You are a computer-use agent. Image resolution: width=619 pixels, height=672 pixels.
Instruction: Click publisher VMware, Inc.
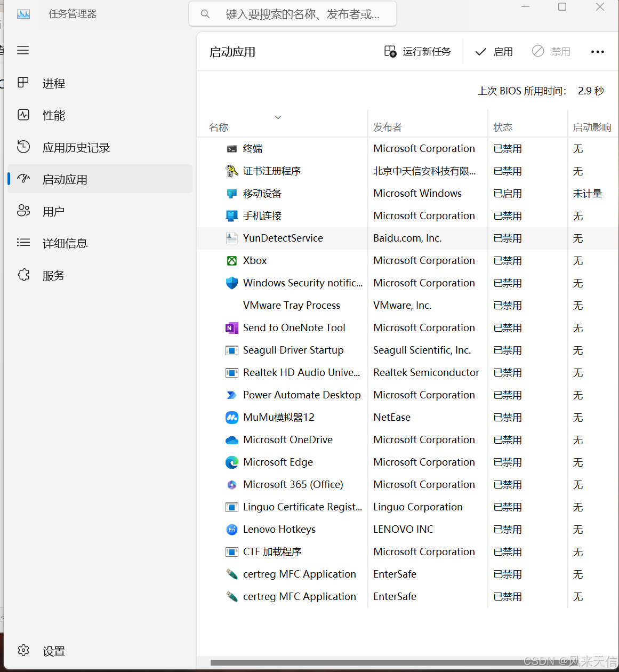click(x=403, y=306)
